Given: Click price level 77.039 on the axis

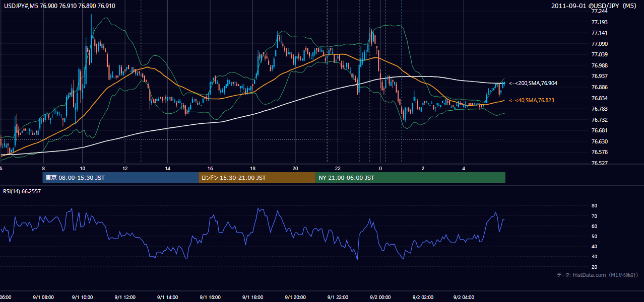Looking at the screenshot, I should (600, 55).
